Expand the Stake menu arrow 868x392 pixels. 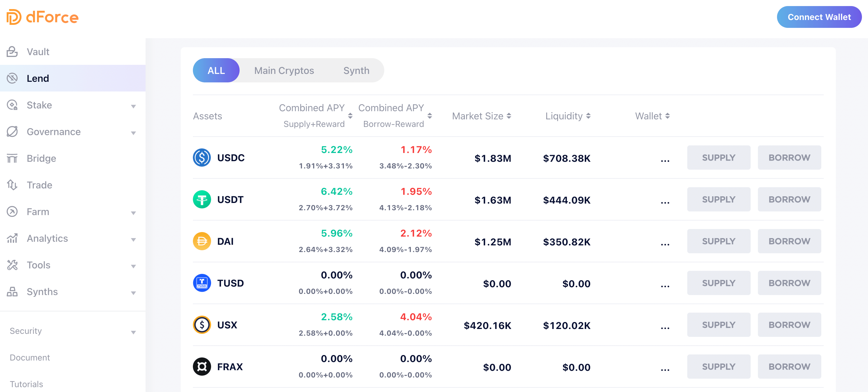click(133, 106)
